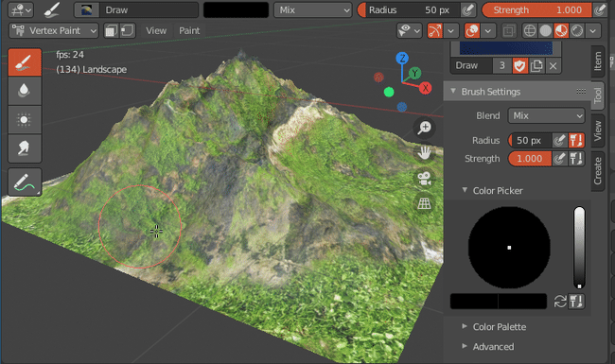Adjust the Radius slider in header
Image resolution: width=615 pixels, height=364 pixels.
408,9
